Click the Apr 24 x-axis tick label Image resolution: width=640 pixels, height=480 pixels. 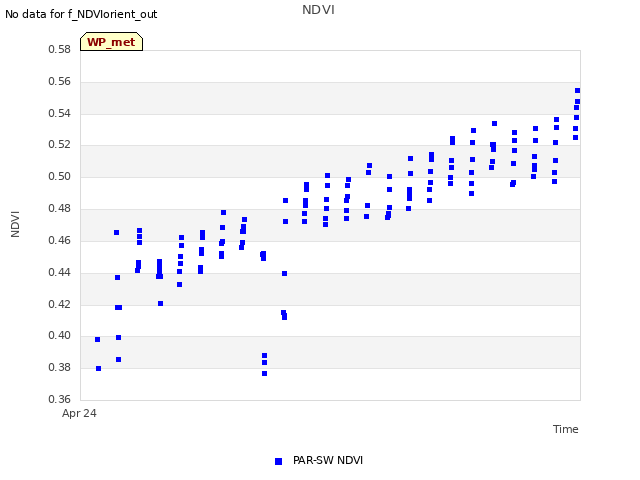coord(79,413)
